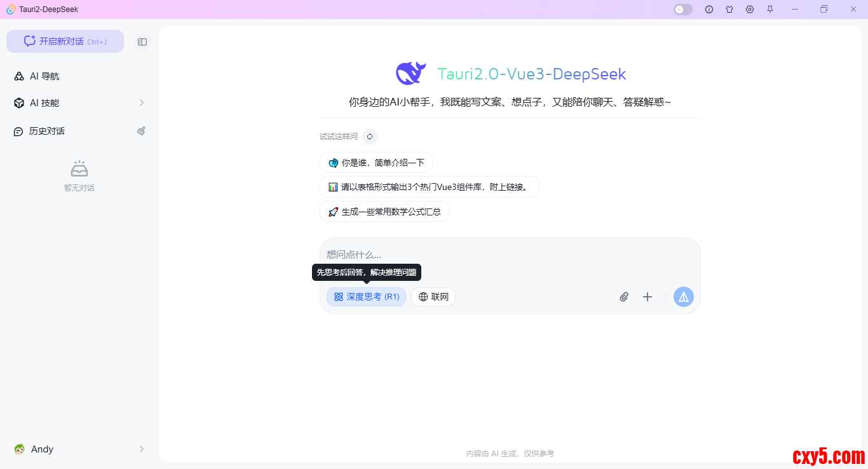Open settings via the gear icon
This screenshot has height=469, width=868.
click(750, 10)
